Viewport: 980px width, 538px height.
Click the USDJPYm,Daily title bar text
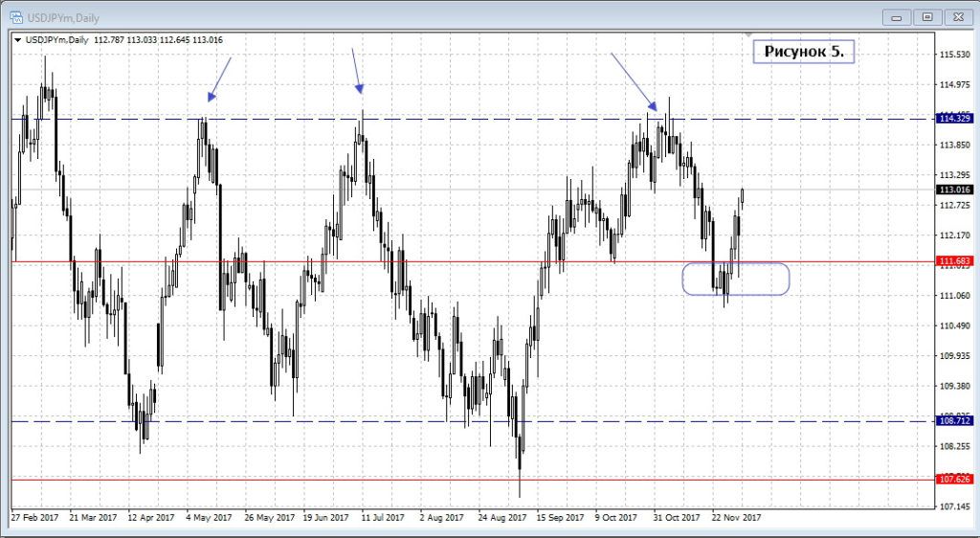(x=58, y=15)
